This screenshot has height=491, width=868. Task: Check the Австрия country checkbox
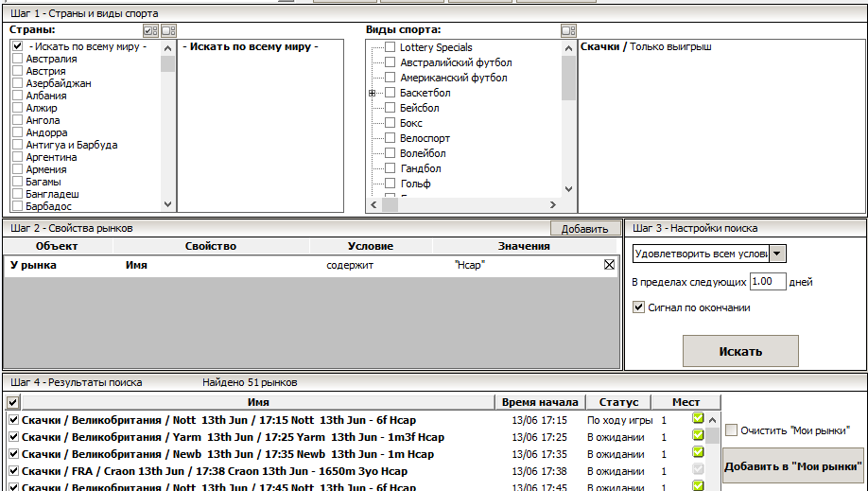coord(17,70)
